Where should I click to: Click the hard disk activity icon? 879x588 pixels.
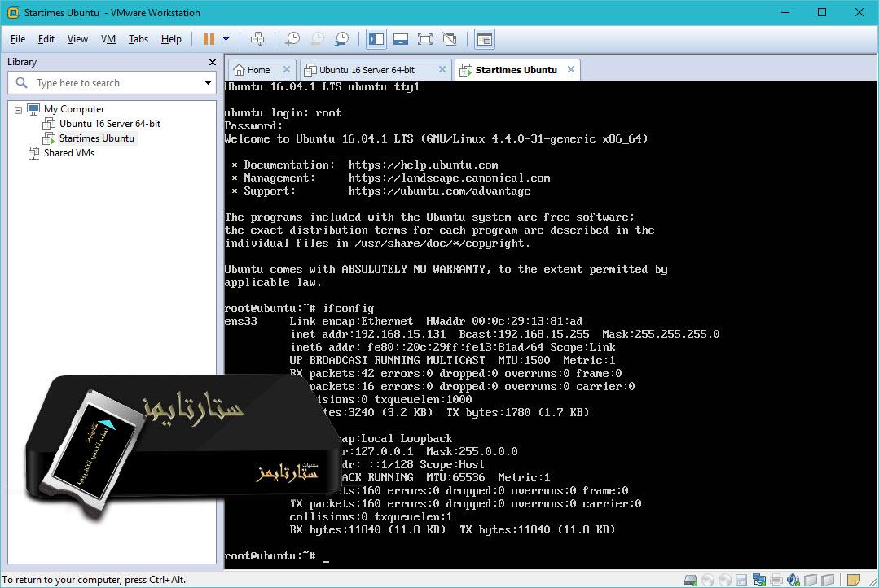tap(691, 580)
